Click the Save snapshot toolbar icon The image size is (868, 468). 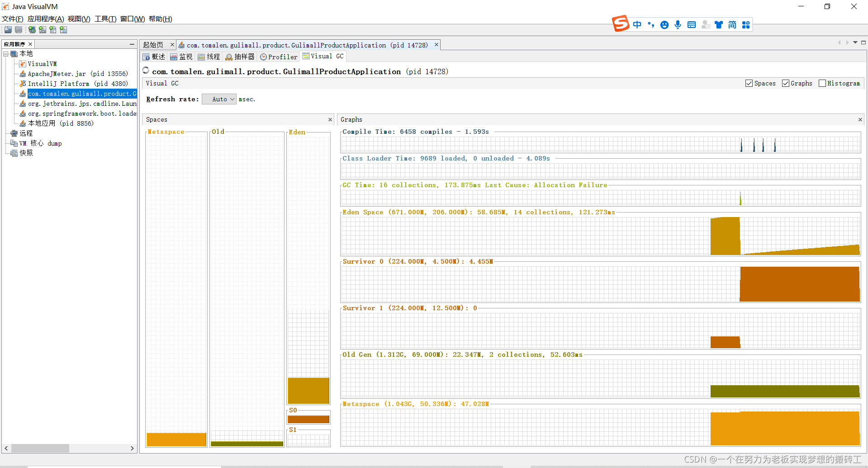click(x=19, y=30)
